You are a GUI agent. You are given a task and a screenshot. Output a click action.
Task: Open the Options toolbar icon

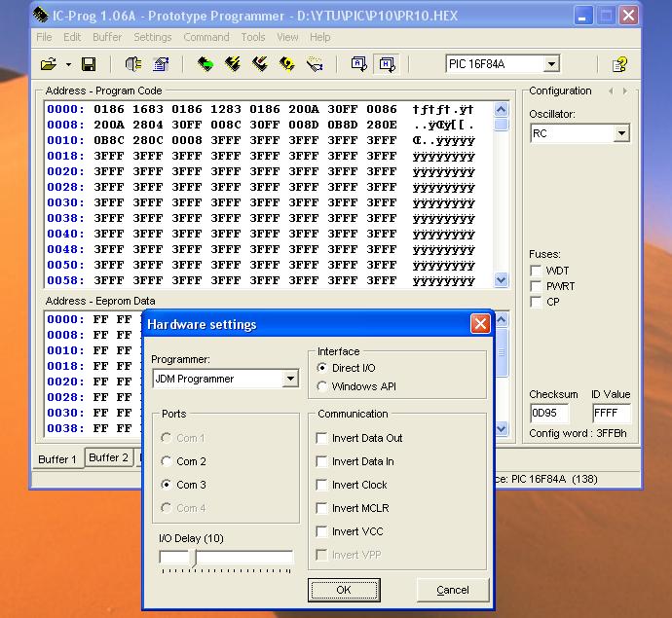tap(161, 65)
